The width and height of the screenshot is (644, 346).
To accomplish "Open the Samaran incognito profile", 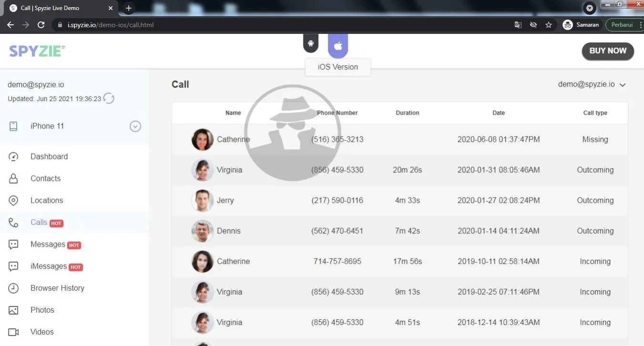I will [x=581, y=25].
